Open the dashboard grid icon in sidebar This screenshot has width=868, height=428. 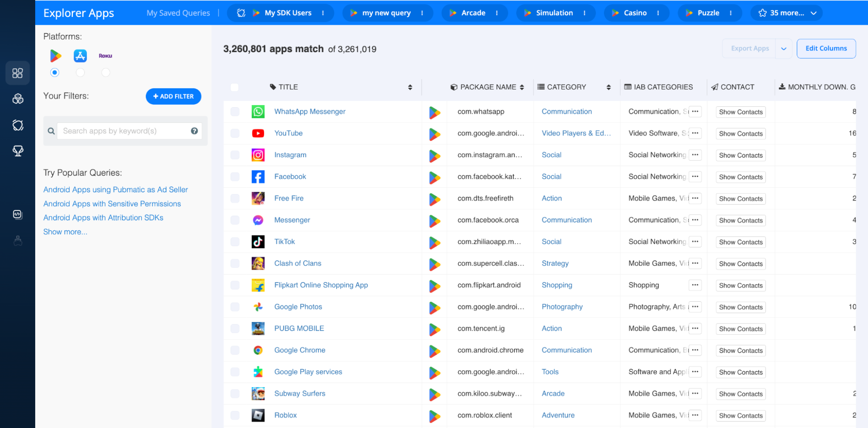[x=17, y=73]
